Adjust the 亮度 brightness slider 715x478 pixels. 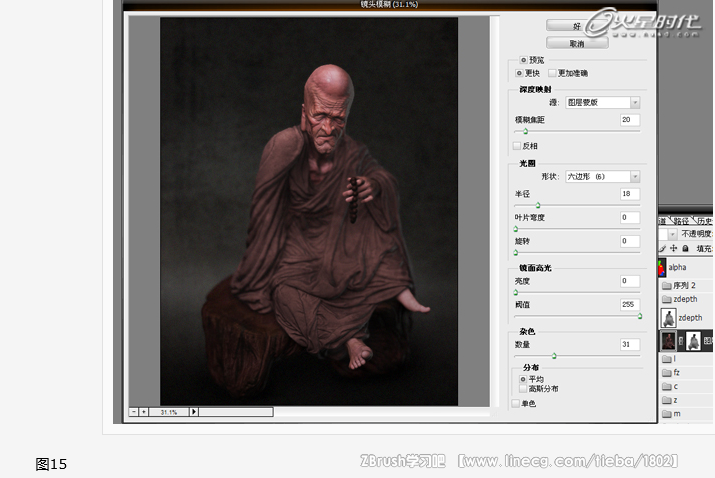click(x=516, y=292)
